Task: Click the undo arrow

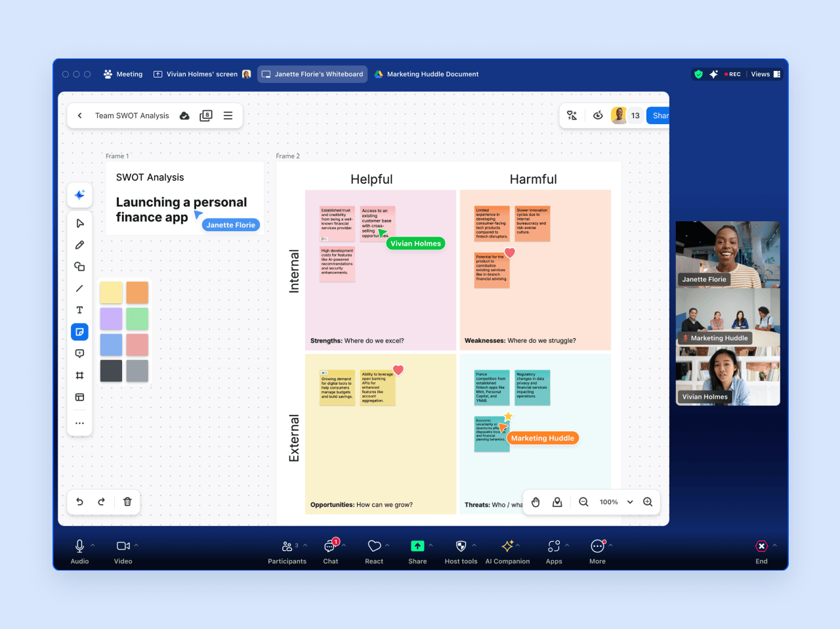Action: coord(80,502)
